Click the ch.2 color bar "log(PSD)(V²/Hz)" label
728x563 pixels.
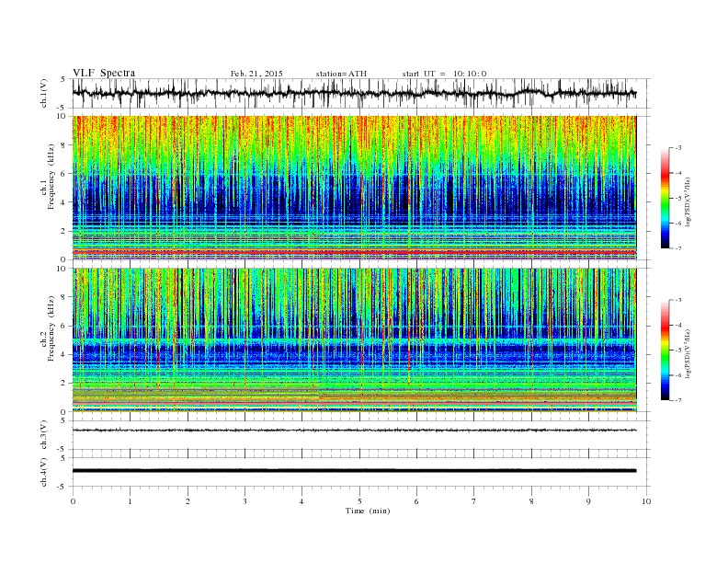pos(688,353)
